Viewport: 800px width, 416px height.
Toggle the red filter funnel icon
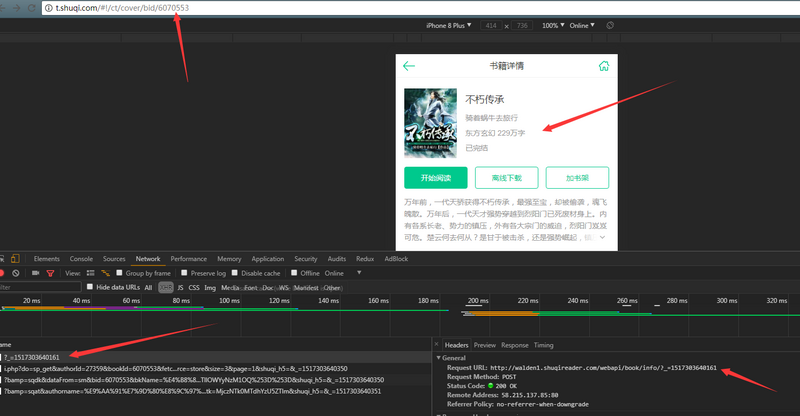click(x=50, y=273)
